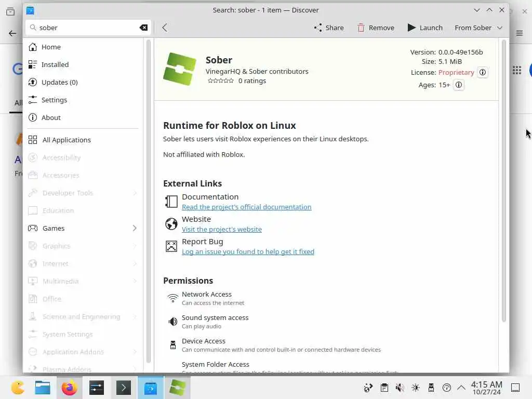The width and height of the screenshot is (532, 399).
Task: Expand Science and Engineering chevron
Action: click(135, 316)
